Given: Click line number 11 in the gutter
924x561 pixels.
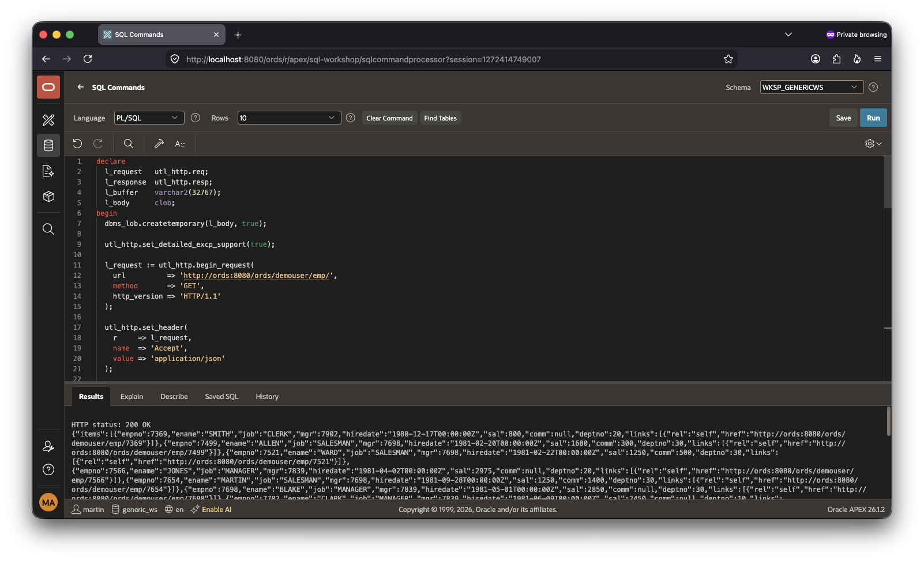Looking at the screenshot, I should click(x=77, y=265).
